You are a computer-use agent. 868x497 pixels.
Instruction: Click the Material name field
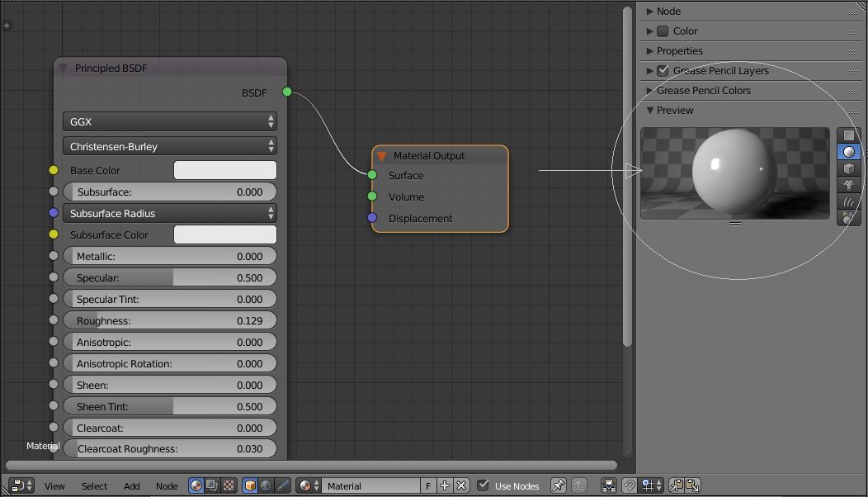[x=371, y=486]
